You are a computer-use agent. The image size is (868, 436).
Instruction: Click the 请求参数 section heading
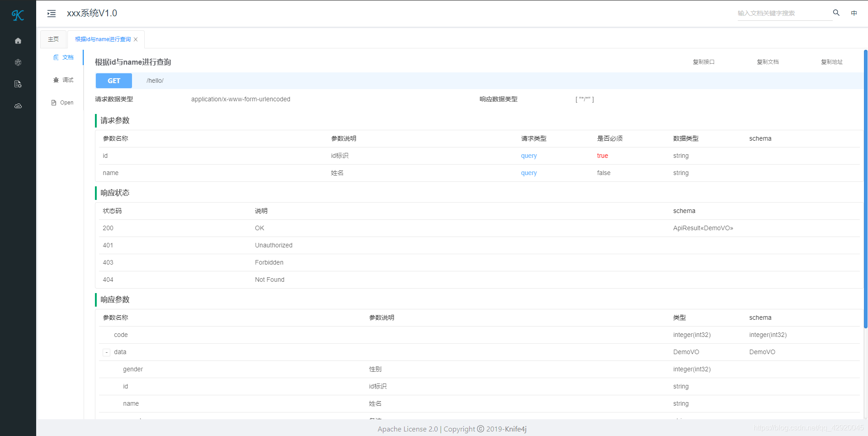click(x=115, y=120)
